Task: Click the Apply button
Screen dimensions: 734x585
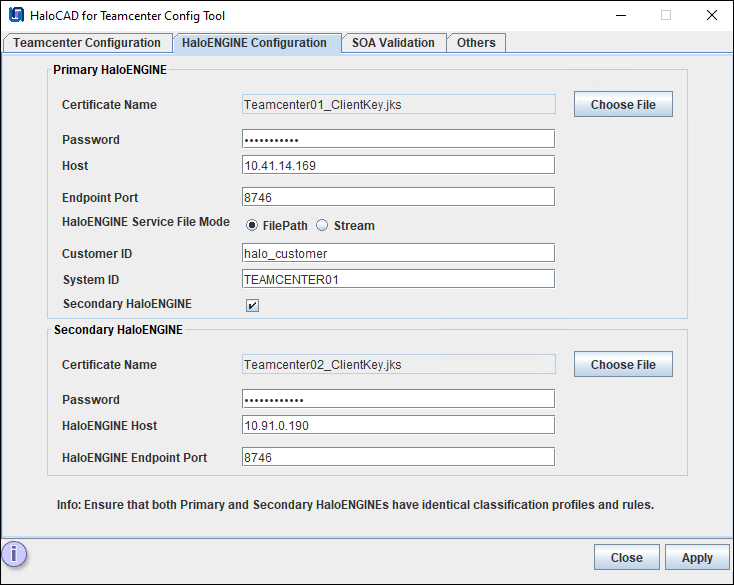Action: [x=697, y=557]
